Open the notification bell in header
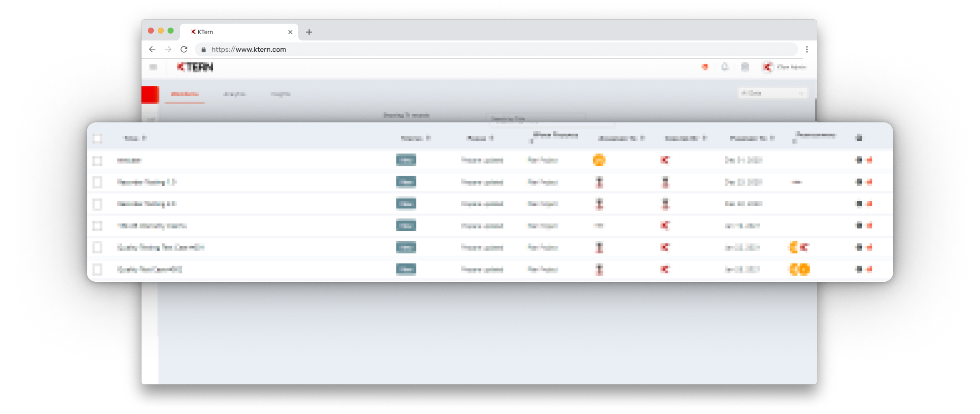 click(x=725, y=67)
